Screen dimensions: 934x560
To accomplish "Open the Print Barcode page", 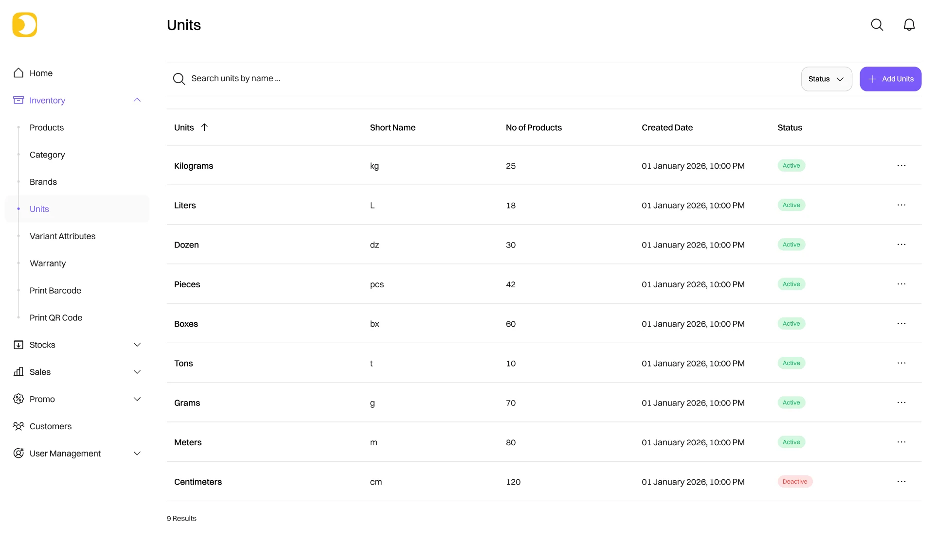I will pyautogui.click(x=55, y=290).
